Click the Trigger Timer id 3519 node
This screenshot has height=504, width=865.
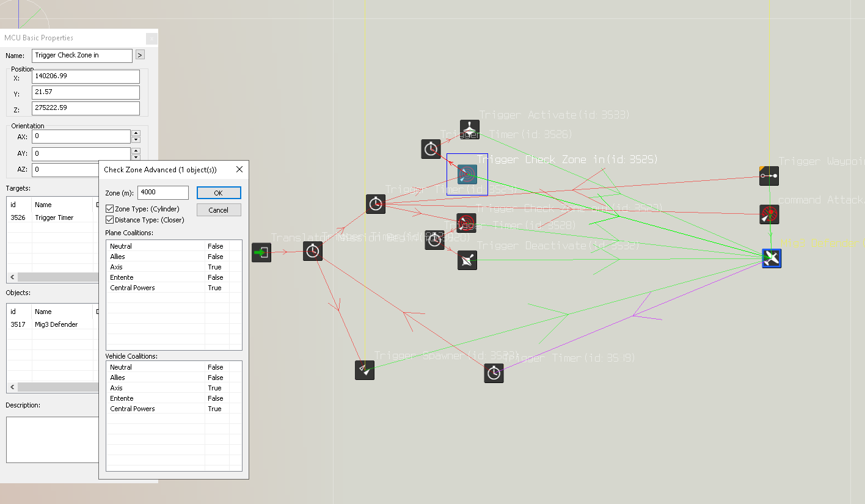tap(494, 373)
